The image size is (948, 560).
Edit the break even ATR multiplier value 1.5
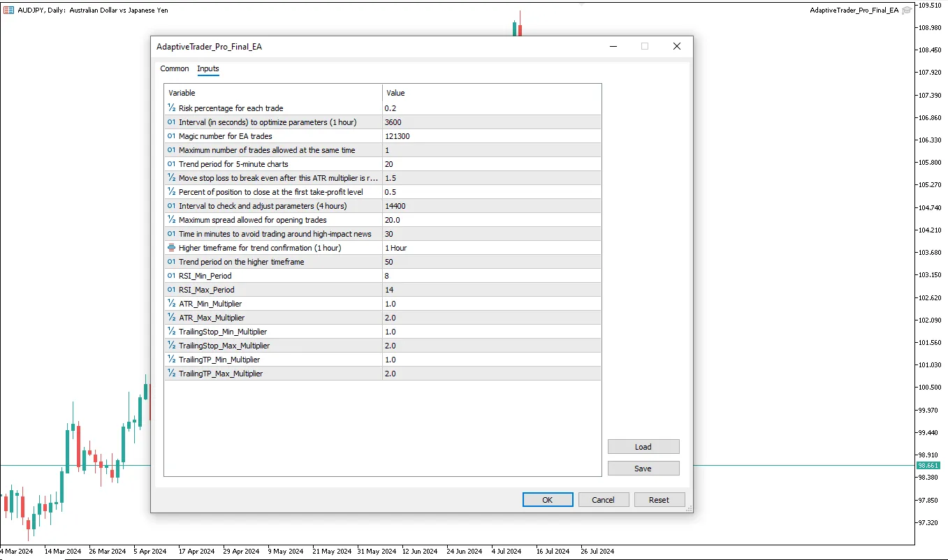click(492, 178)
